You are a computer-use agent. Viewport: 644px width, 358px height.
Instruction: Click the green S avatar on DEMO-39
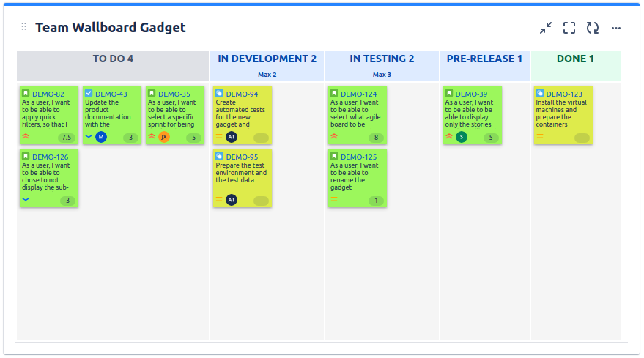coord(462,137)
